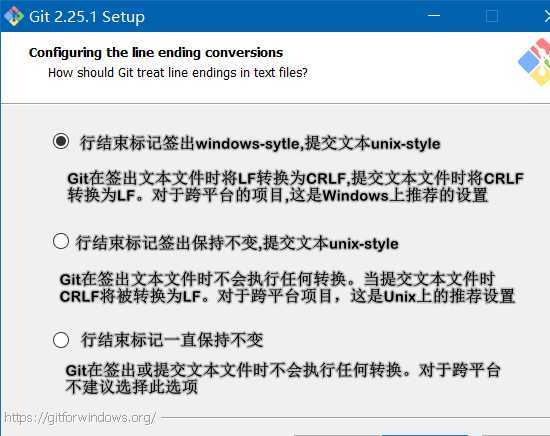550x436 pixels.
Task: Click the description recommending this setting on Unix
Action: [287, 288]
